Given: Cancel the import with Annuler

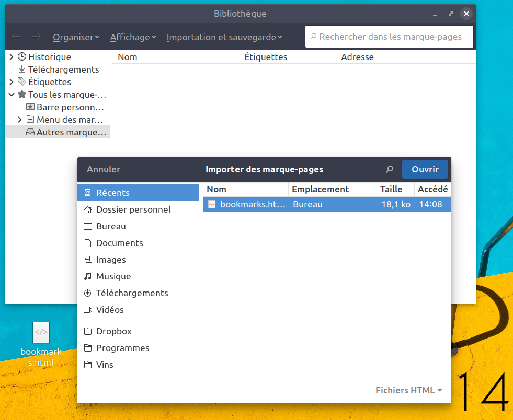Looking at the screenshot, I should 104,169.
